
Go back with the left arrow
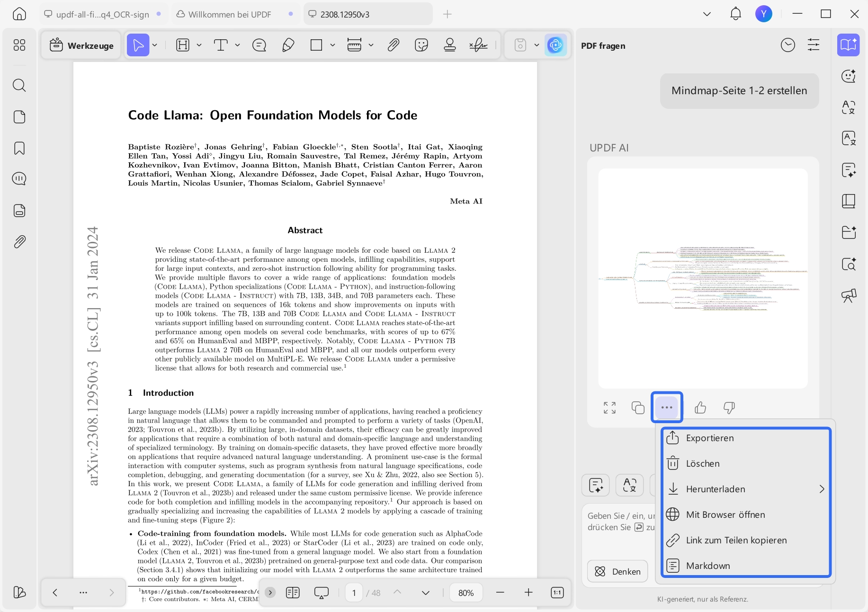tap(55, 593)
